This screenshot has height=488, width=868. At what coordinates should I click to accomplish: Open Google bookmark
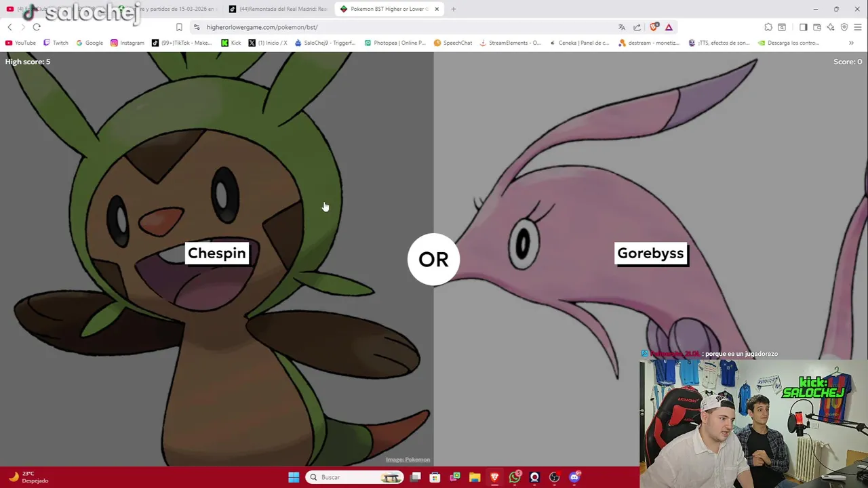tap(90, 43)
